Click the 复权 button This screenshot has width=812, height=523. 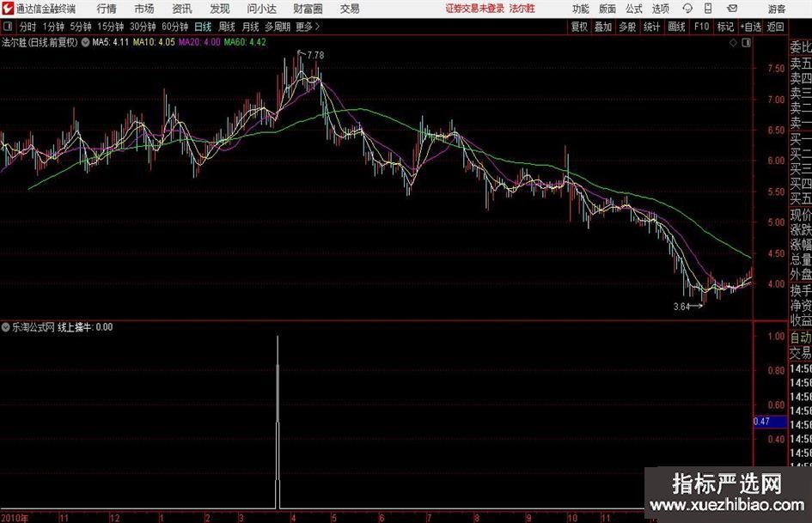[x=579, y=27]
